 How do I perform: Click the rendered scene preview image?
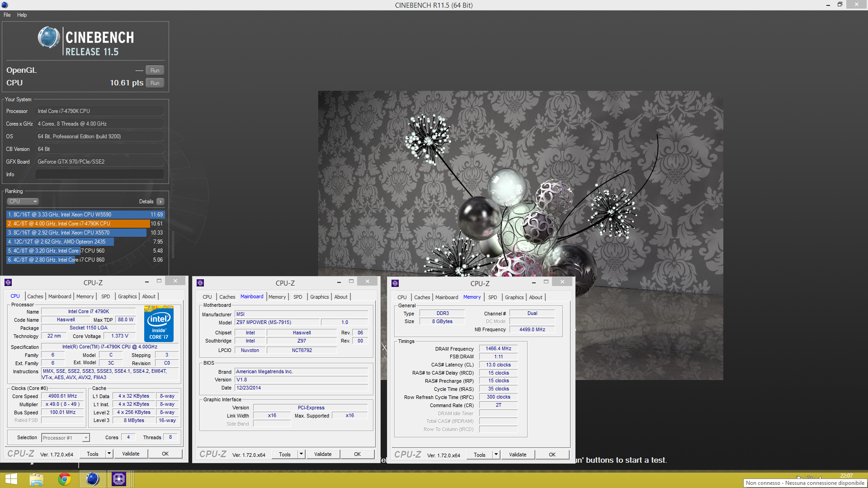(x=520, y=235)
